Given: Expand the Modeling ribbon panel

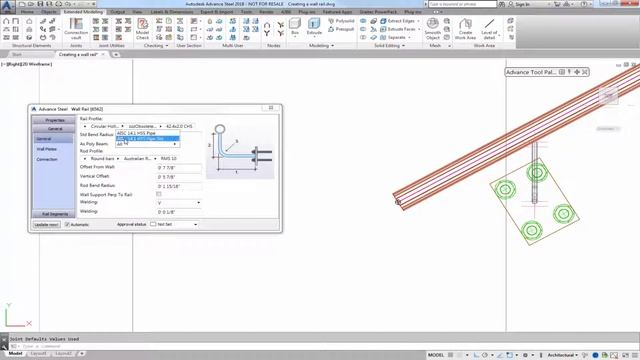Looking at the screenshot, I should 321,46.
